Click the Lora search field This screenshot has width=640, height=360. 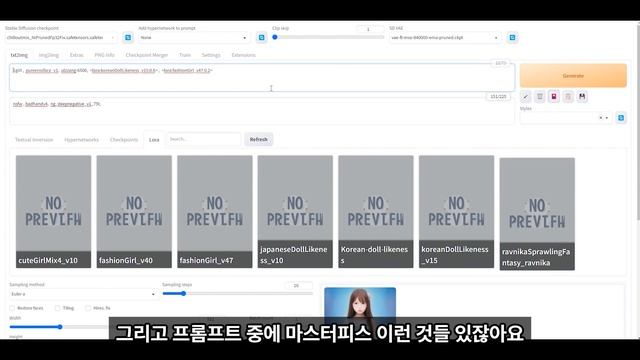pyautogui.click(x=204, y=139)
